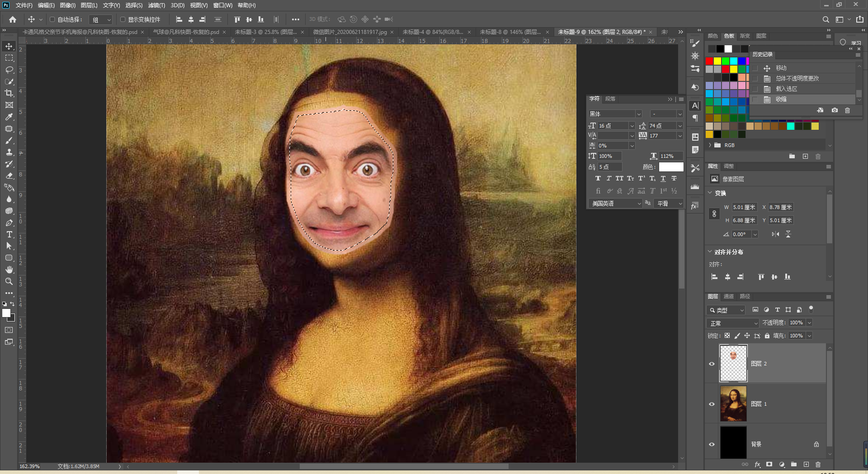Select the Zoom magnifier tool
The image size is (868, 474).
(9, 281)
